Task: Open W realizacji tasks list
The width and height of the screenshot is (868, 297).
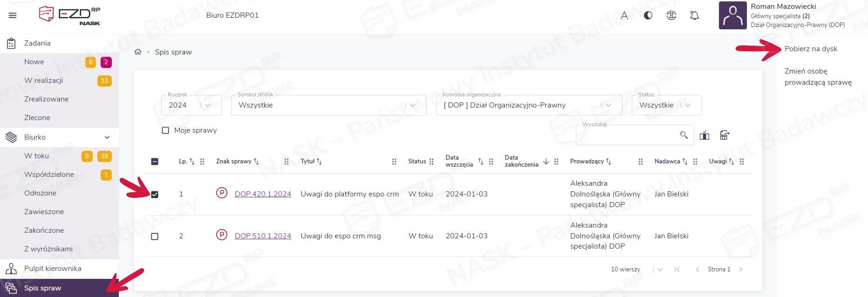Action: point(43,81)
